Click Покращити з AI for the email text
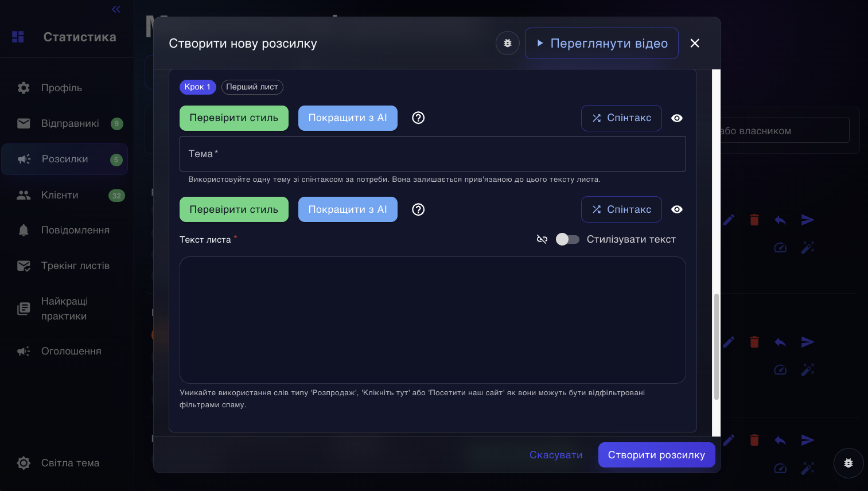The image size is (868, 491). (x=348, y=209)
